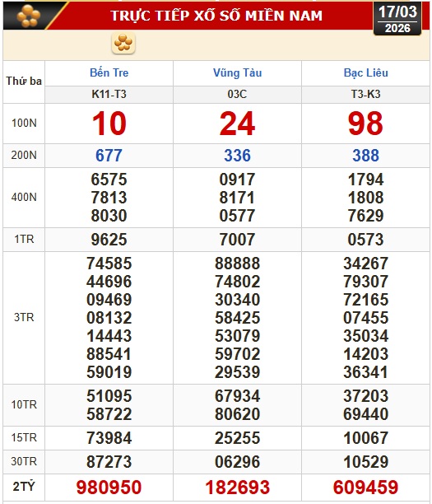Click the 17/03 2026 date badge

coord(397,19)
